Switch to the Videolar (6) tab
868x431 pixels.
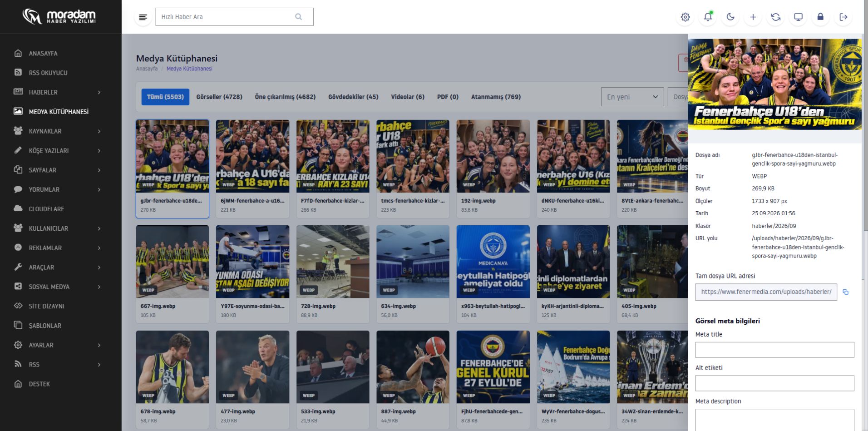pos(408,97)
